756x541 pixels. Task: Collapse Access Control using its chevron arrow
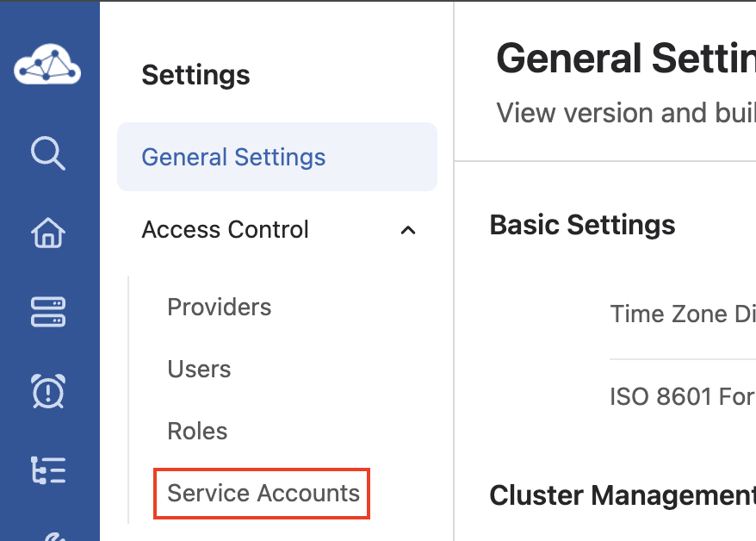coord(408,230)
